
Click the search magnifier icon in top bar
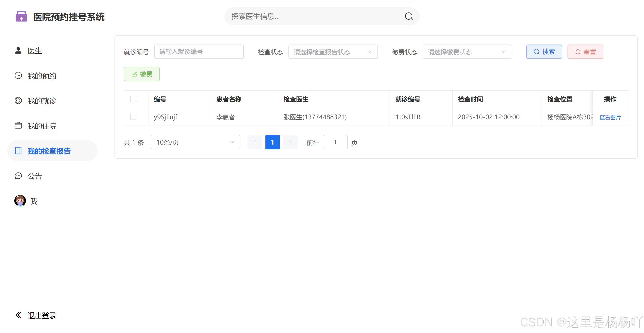[409, 17]
